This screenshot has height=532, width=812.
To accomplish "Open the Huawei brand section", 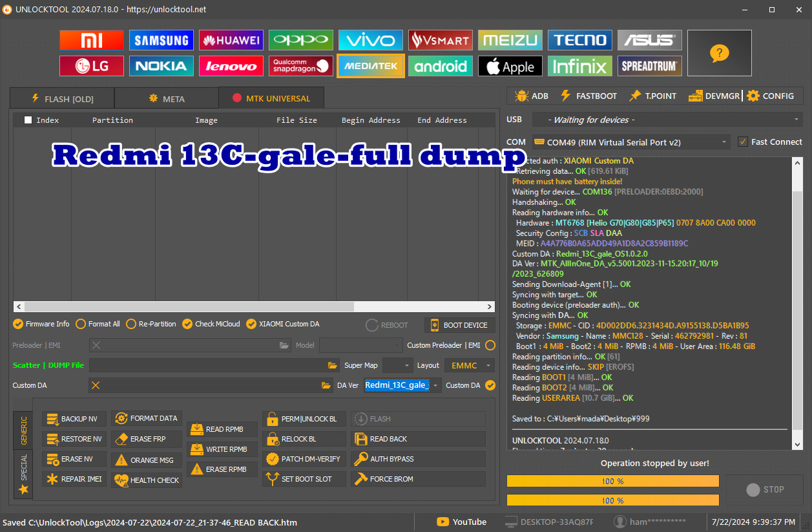I will [231, 40].
